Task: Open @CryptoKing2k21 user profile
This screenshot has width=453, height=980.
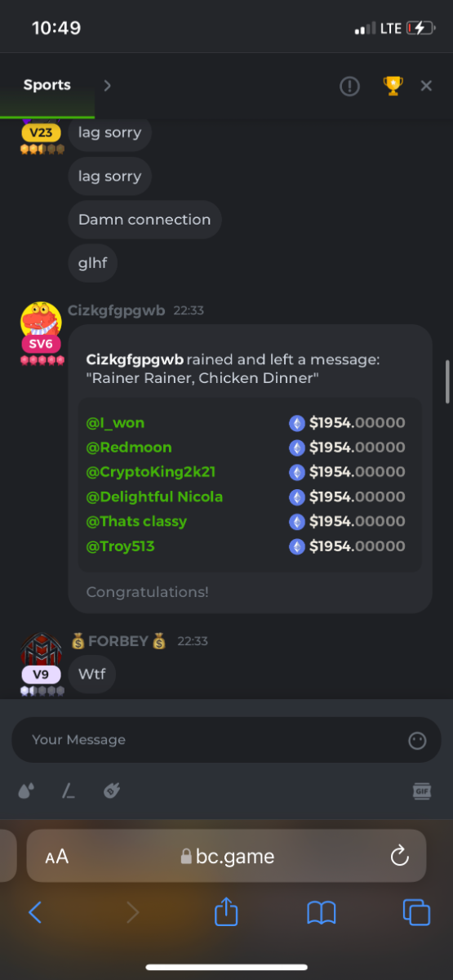Action: pos(151,472)
